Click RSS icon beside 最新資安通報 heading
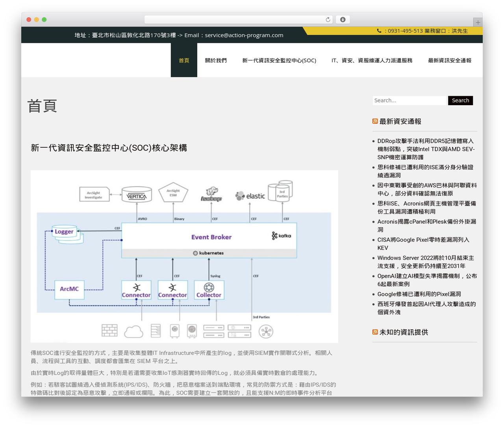 (375, 121)
